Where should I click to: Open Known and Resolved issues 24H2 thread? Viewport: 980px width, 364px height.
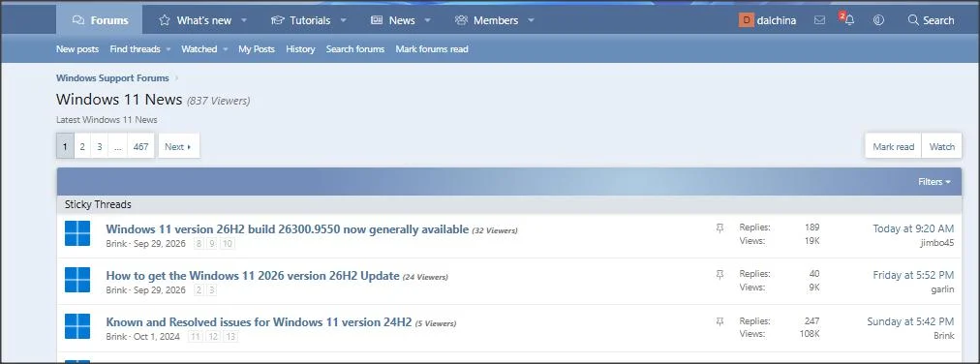259,322
